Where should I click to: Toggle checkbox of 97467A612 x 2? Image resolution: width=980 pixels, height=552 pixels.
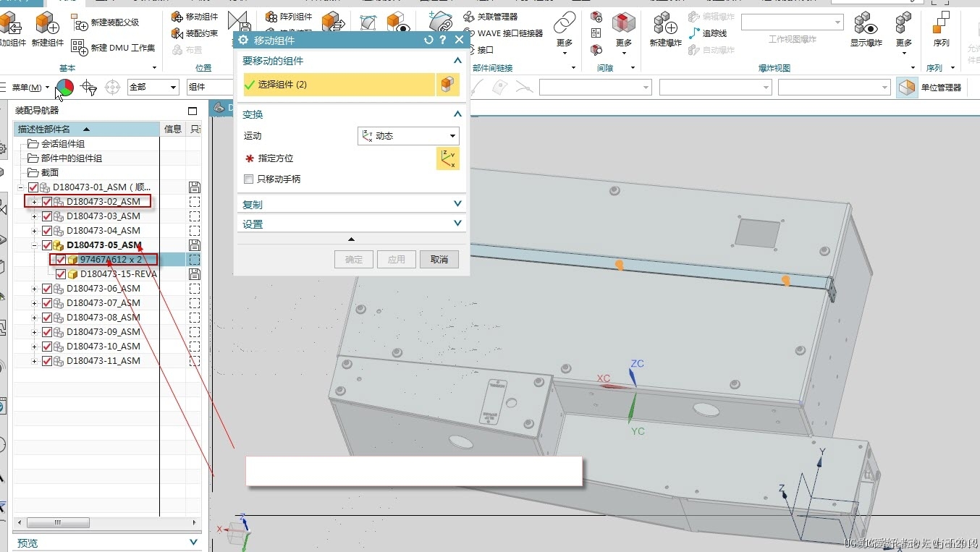(61, 260)
